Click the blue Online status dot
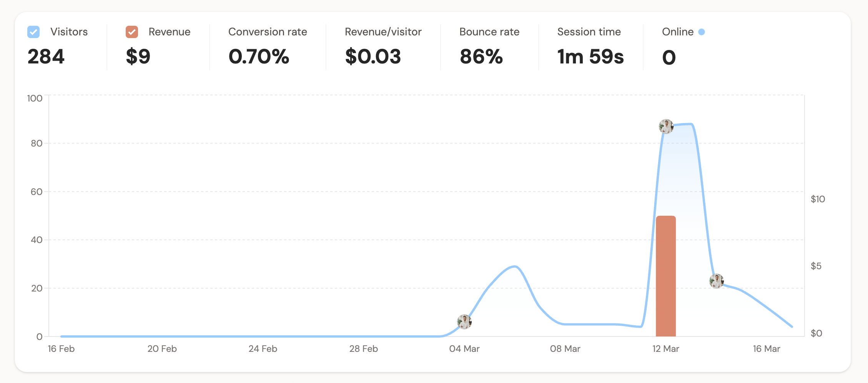The height and width of the screenshot is (383, 868). coord(702,32)
